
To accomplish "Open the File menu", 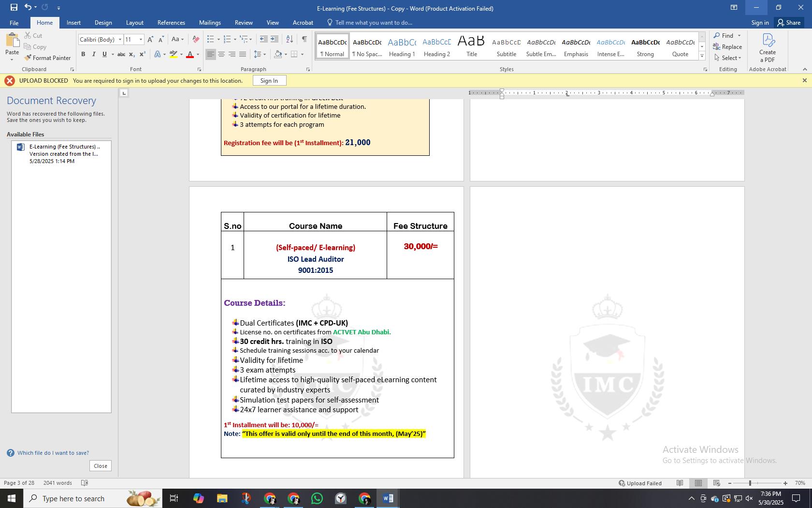I will point(14,23).
